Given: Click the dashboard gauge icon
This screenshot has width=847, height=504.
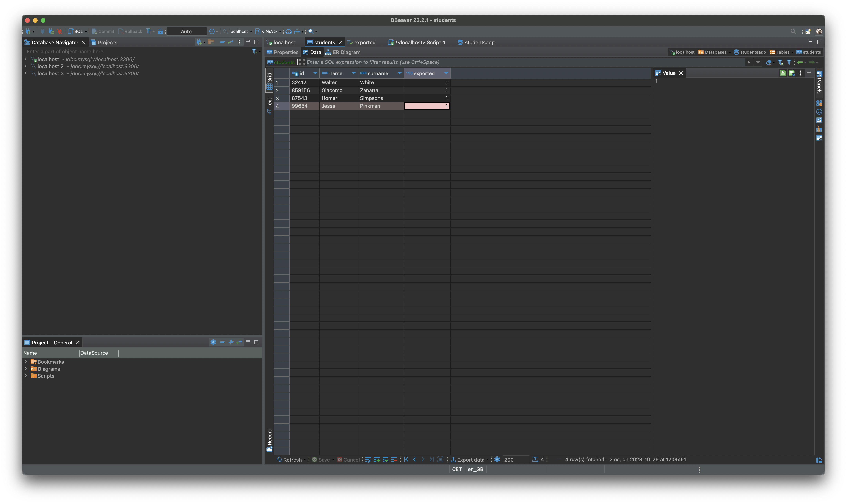Looking at the screenshot, I should (288, 31).
